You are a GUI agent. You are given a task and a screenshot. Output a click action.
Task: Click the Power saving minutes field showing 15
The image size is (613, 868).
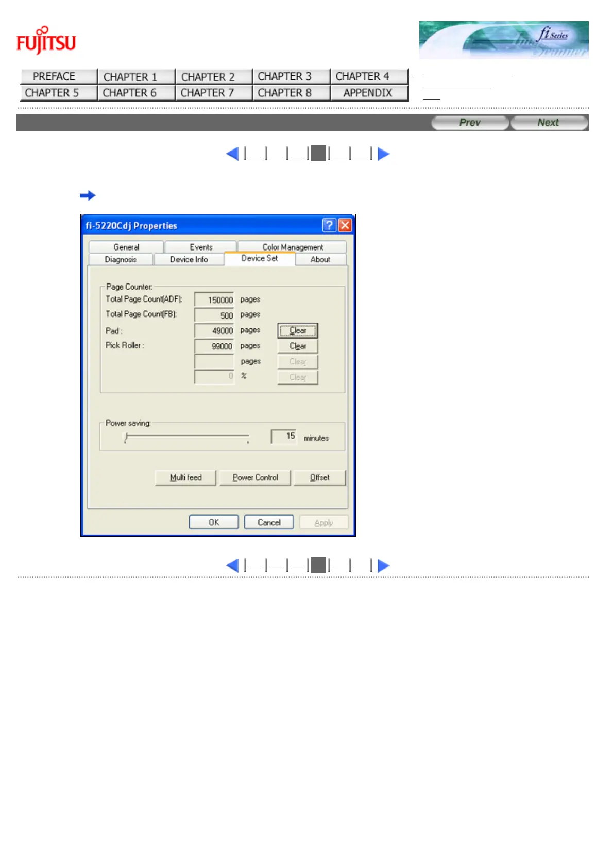(284, 437)
